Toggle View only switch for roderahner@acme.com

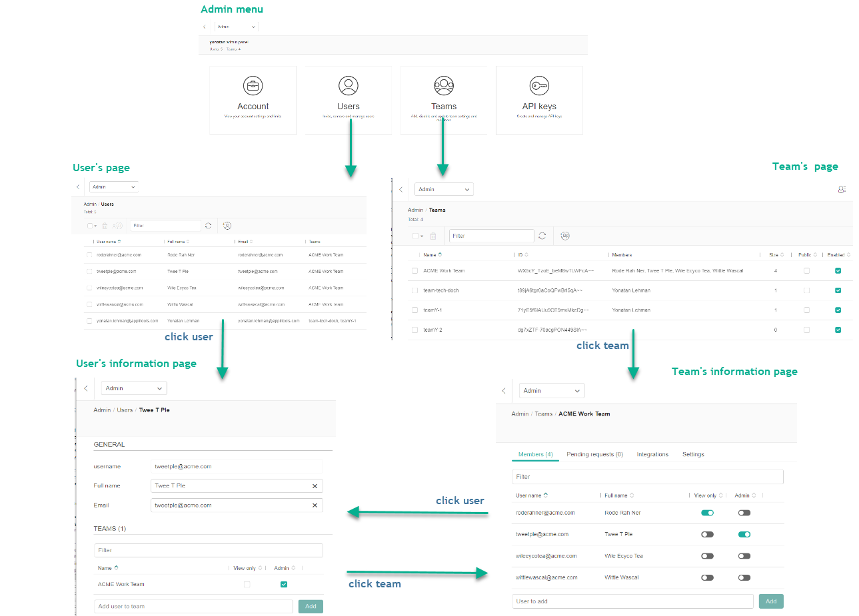coord(707,513)
